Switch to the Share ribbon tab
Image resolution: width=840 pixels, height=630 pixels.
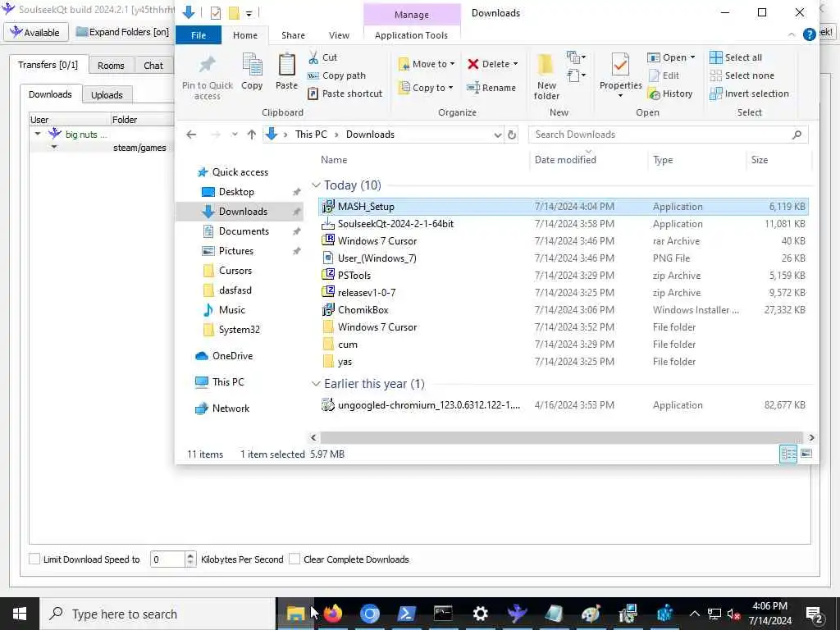coord(293,35)
